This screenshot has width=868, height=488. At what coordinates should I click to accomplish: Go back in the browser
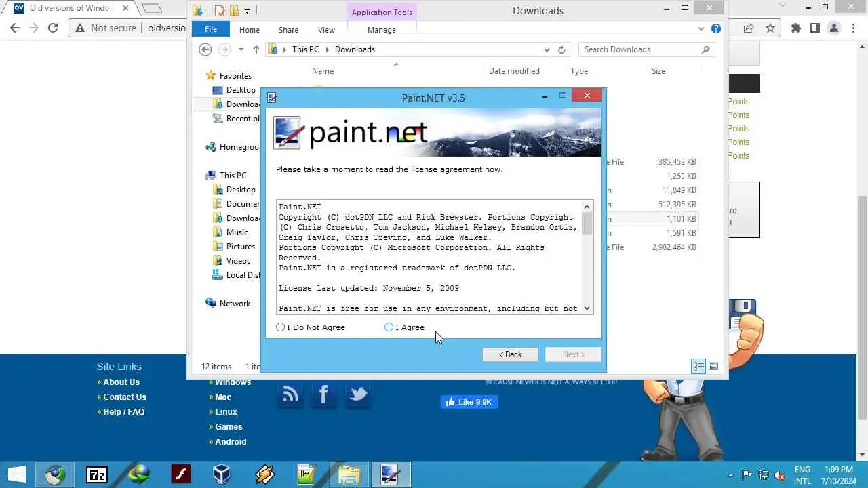[x=15, y=28]
